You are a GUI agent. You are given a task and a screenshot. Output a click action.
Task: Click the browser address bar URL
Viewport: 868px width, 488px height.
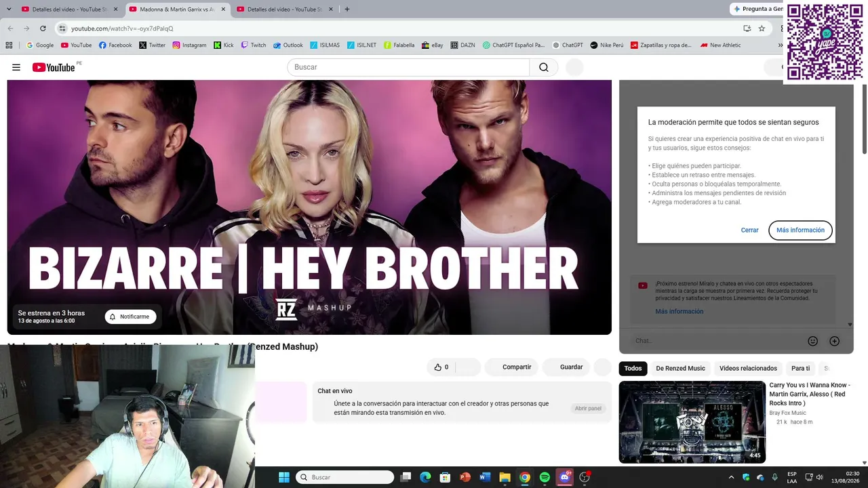pos(122,28)
